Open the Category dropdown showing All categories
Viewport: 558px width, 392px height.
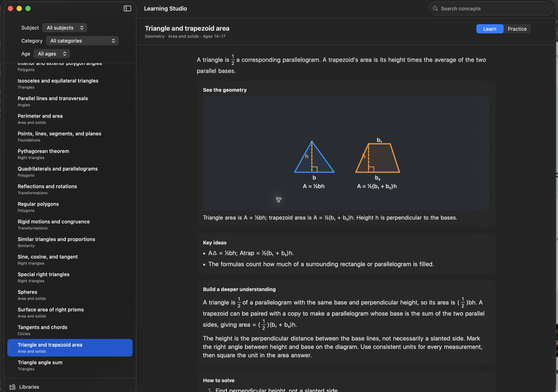(82, 41)
